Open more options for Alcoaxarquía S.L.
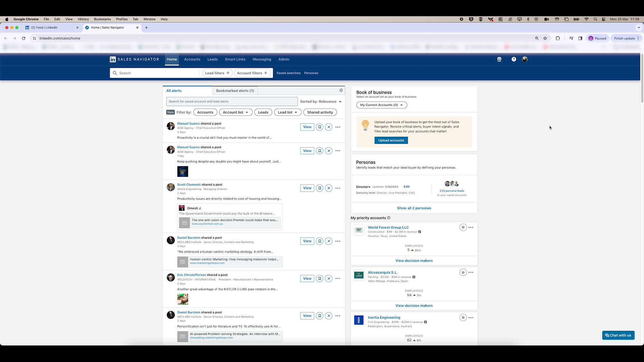Viewport: 644px width, 362px height. (x=471, y=273)
